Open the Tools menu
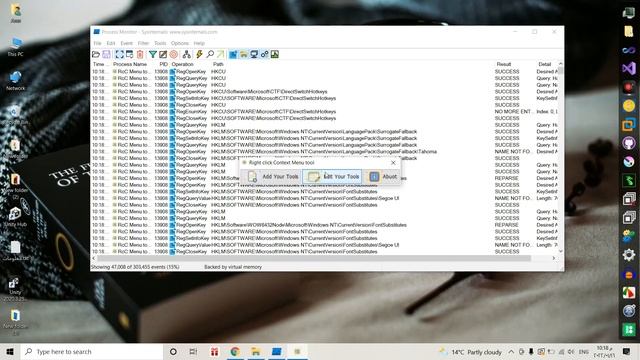This screenshot has height=360, width=640. (x=160, y=43)
